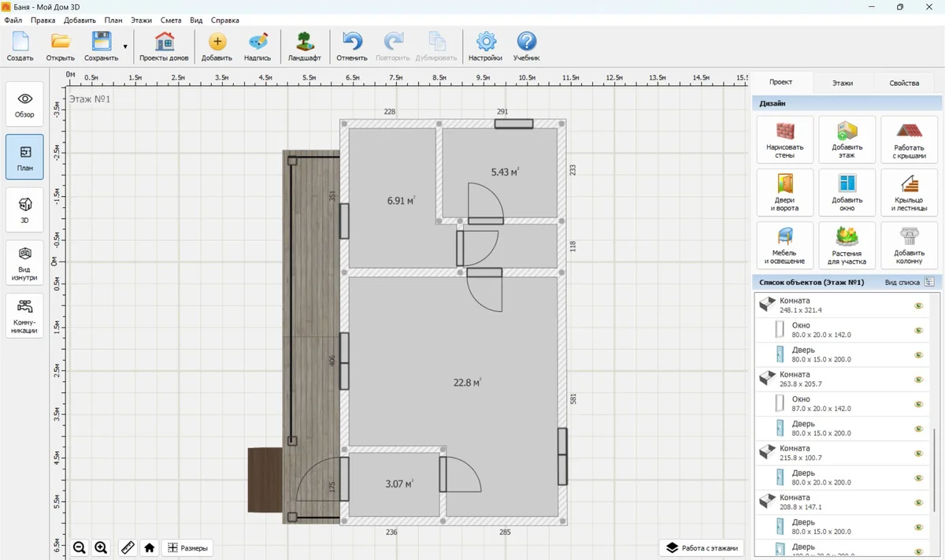Toggle visibility of window 87.0 x 20.0 x 142.0
945x560 pixels.
918,404
